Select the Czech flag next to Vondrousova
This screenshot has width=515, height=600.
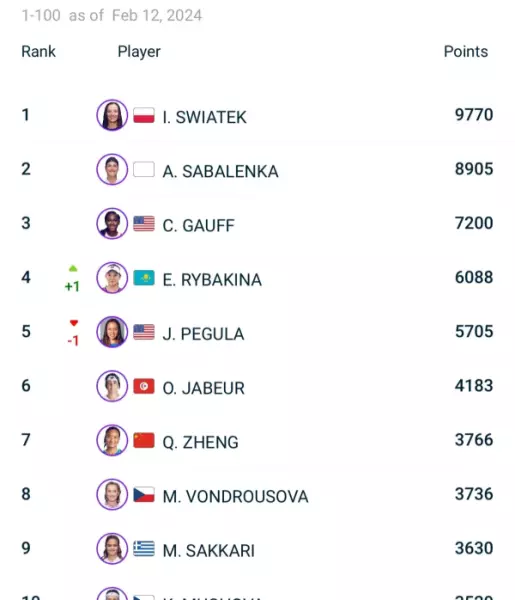click(144, 495)
